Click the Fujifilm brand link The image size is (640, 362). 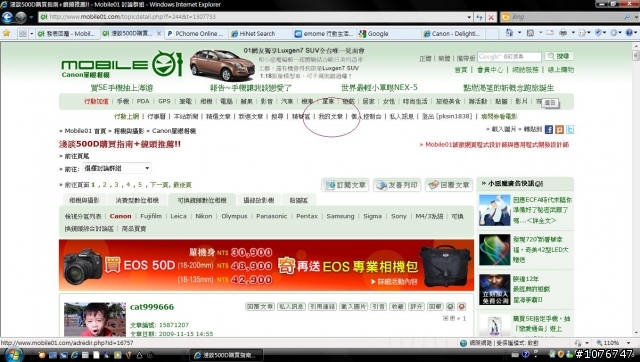coord(151,216)
